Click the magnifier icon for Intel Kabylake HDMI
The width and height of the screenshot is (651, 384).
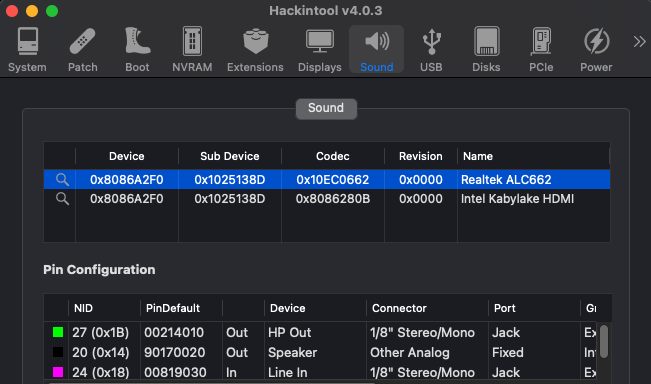(62, 199)
